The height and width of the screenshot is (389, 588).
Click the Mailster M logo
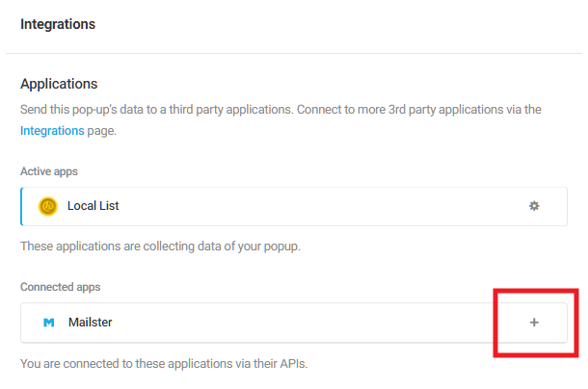click(x=49, y=323)
